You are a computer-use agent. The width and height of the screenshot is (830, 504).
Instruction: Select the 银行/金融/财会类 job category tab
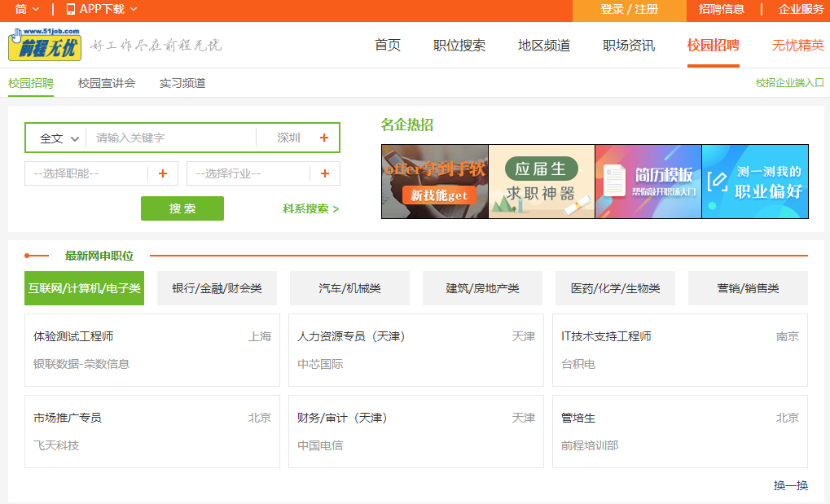click(216, 287)
